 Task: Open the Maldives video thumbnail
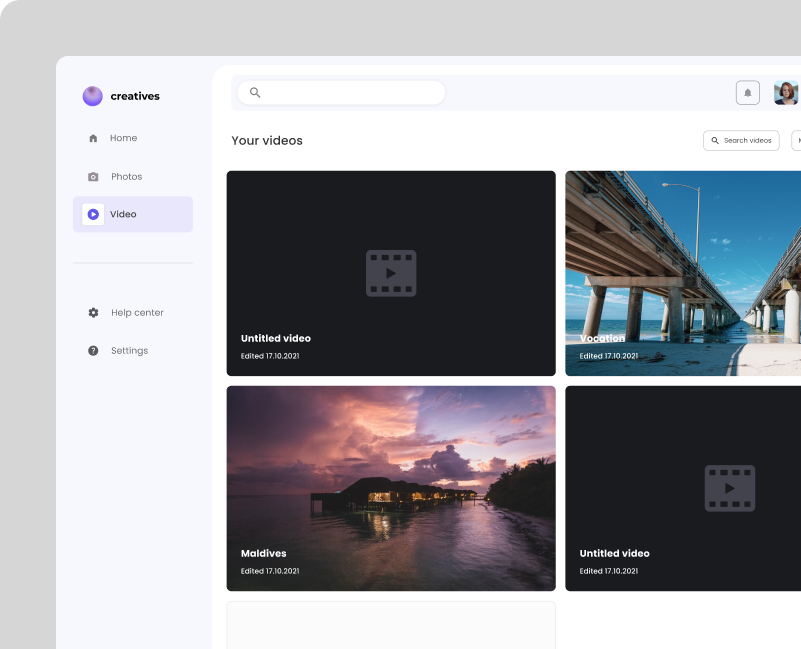click(391, 488)
